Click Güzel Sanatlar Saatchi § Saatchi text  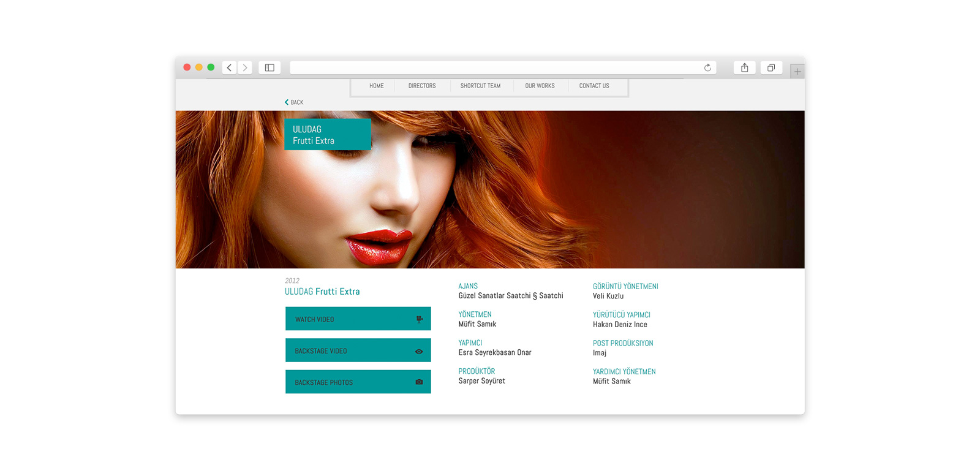tap(511, 296)
